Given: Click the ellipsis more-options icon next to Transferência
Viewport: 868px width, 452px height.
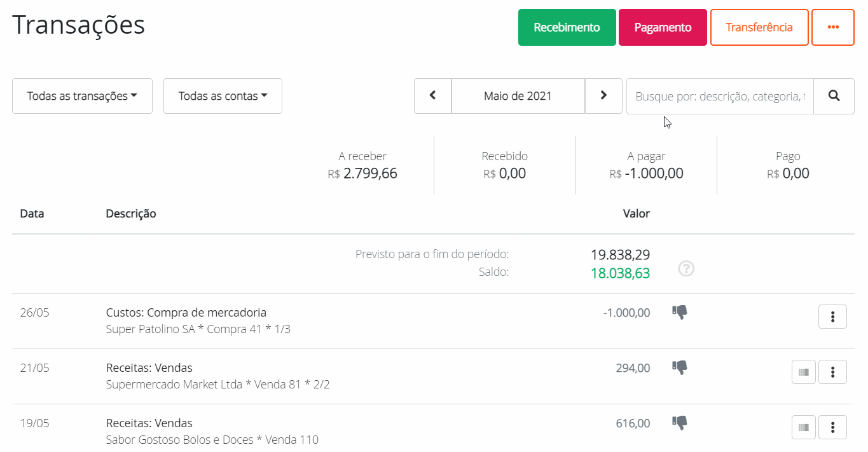Looking at the screenshot, I should (x=832, y=27).
